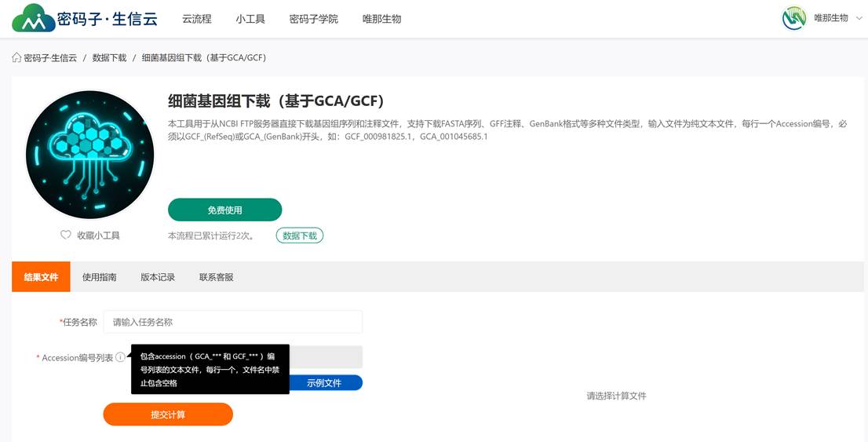This screenshot has width=868, height=442.
Task: Click the heart icon to favorite tool
Action: tap(66, 236)
